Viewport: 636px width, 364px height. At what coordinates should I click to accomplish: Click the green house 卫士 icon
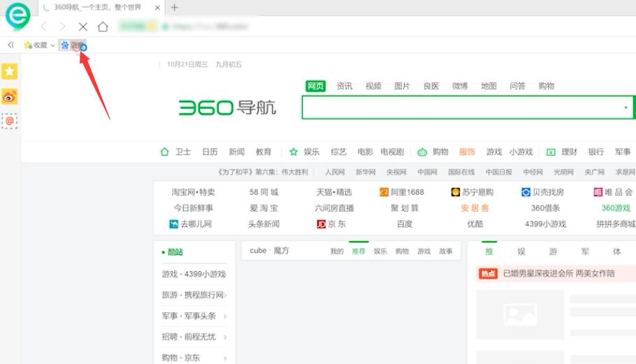164,152
